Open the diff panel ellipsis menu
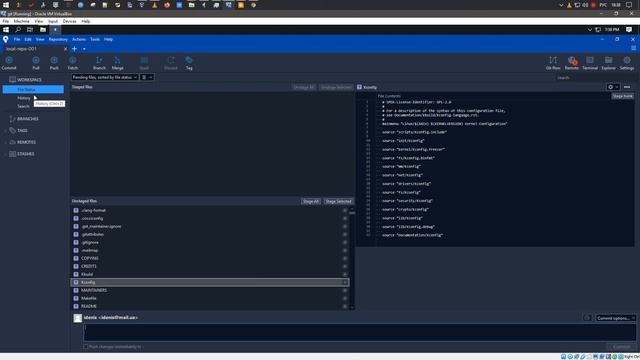The width and height of the screenshot is (640, 360). [x=627, y=87]
